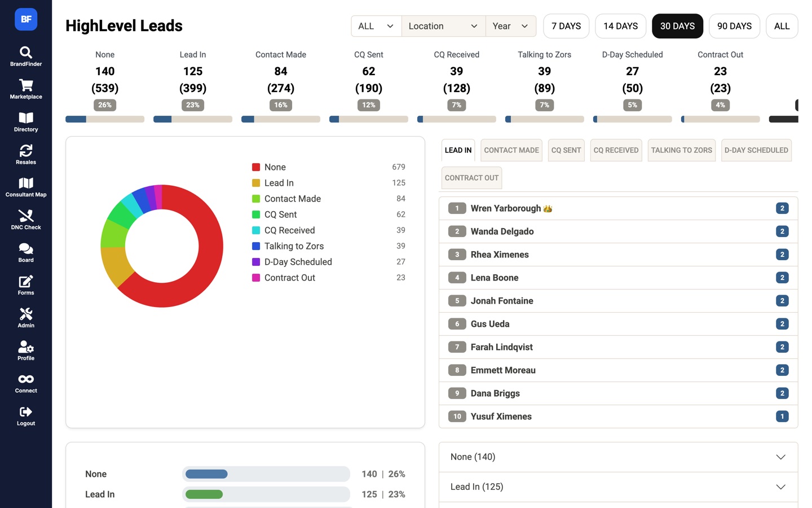This screenshot has height=508, width=812.
Task: Open the Profile settings icon
Action: [x=26, y=347]
